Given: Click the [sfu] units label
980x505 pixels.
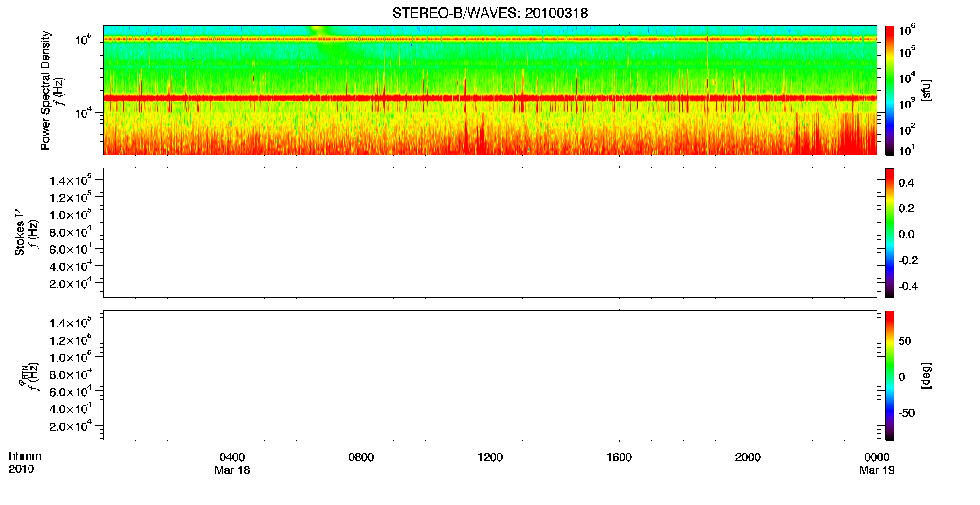Looking at the screenshot, I should pos(926,90).
